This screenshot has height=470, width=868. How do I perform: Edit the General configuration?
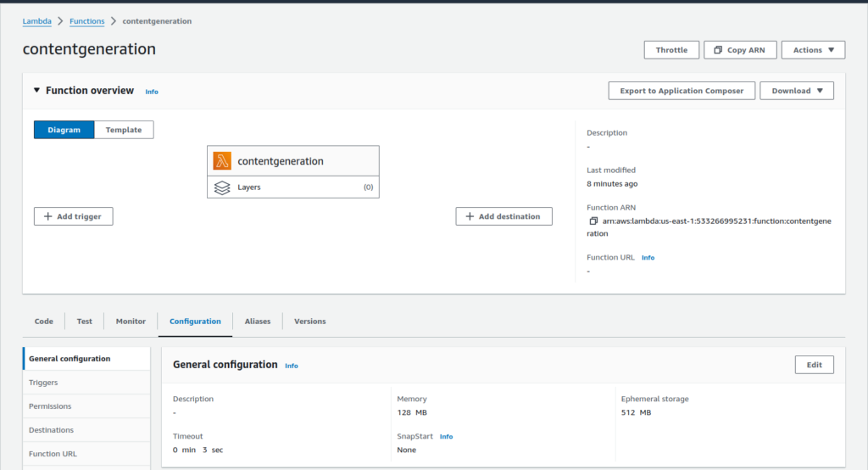(815, 365)
